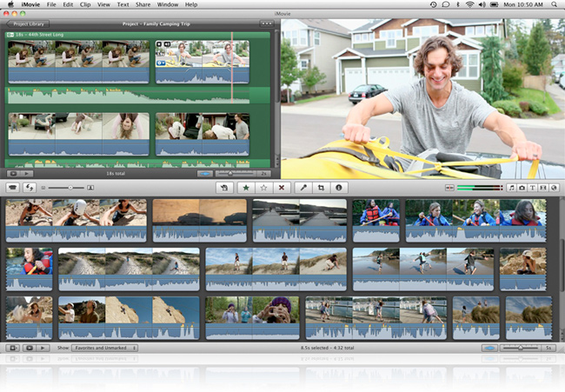565x392 pixels.
Task: Click the Mark as Favorite star icon
Action: click(x=246, y=187)
